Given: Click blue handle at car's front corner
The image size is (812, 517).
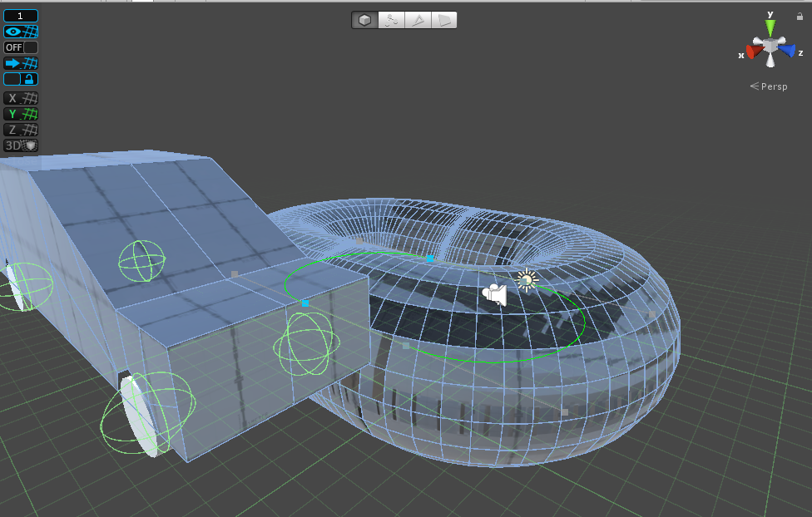Looking at the screenshot, I should (x=305, y=303).
